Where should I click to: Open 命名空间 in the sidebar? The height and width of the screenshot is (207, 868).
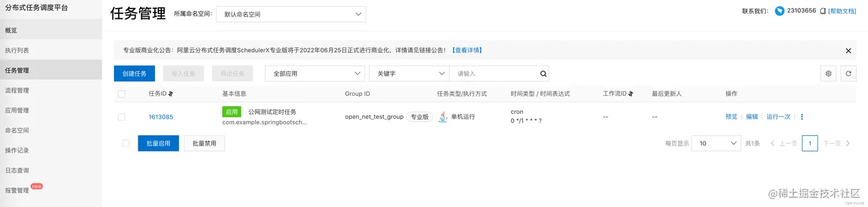point(51,130)
